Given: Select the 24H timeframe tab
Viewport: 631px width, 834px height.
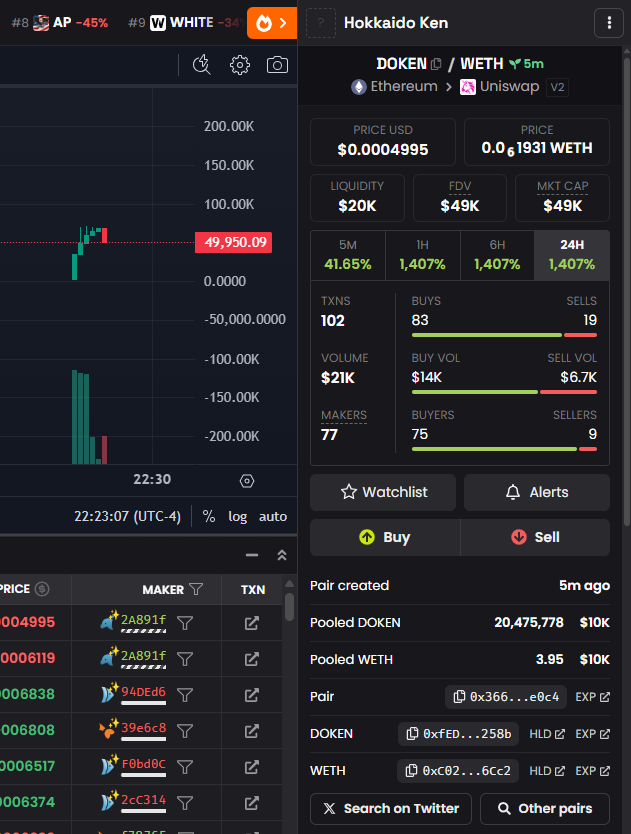Looking at the screenshot, I should click(572, 255).
